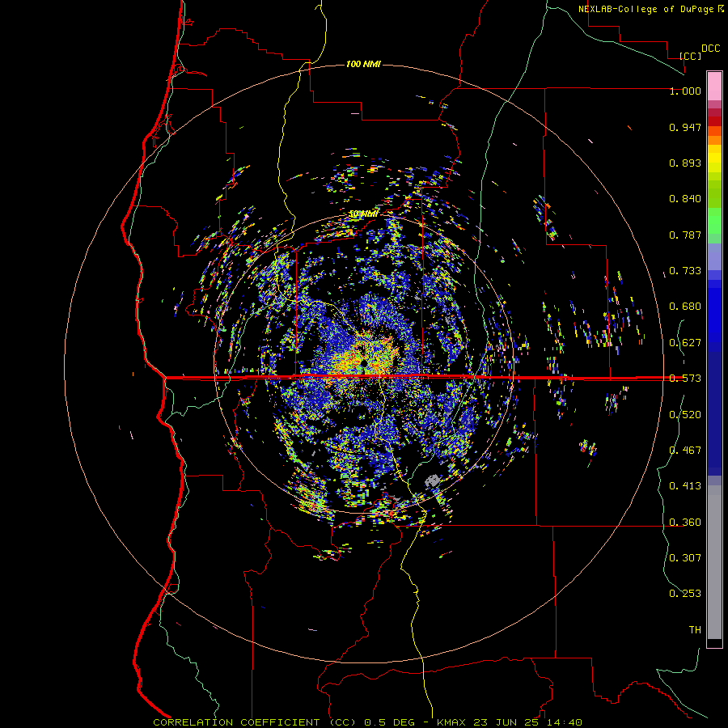Click the 100 NMI range ring label
This screenshot has width=728, height=728.
click(363, 64)
